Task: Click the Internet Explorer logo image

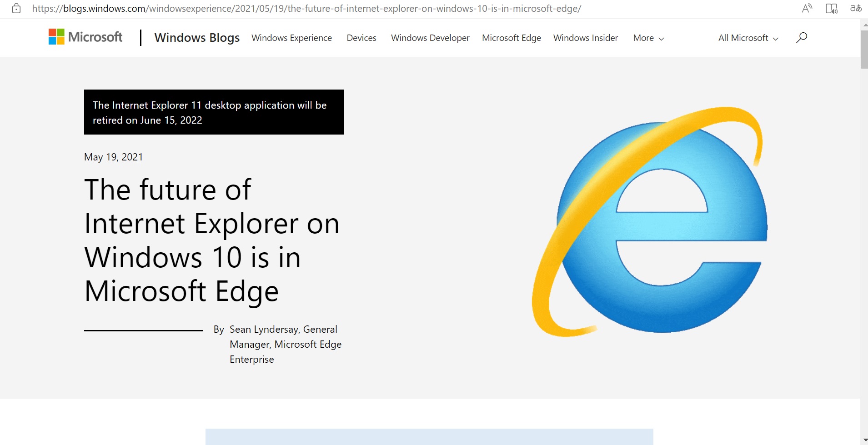Action: [650, 223]
